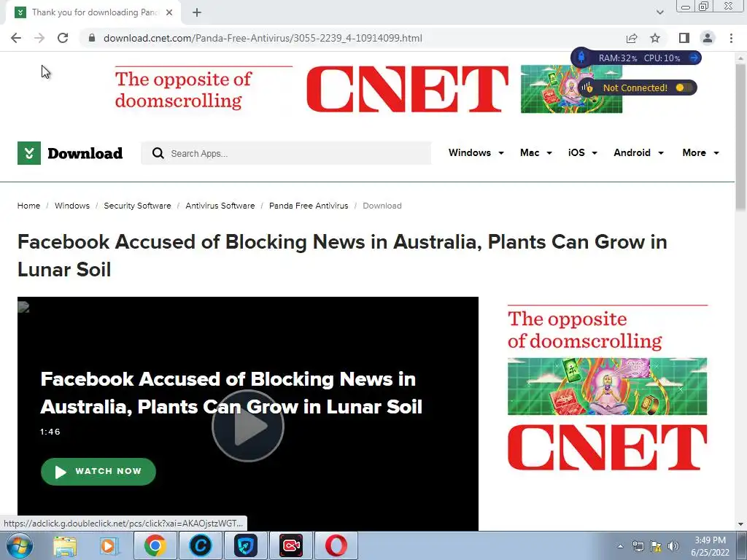Open Windows Media Player from taskbar
The height and width of the screenshot is (560, 747).
pyautogui.click(x=109, y=545)
